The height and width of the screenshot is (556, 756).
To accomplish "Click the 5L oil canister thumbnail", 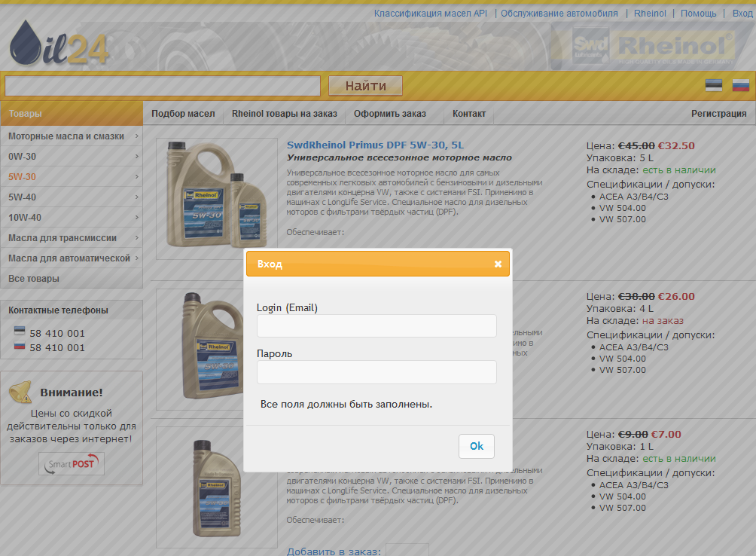I will coord(216,199).
